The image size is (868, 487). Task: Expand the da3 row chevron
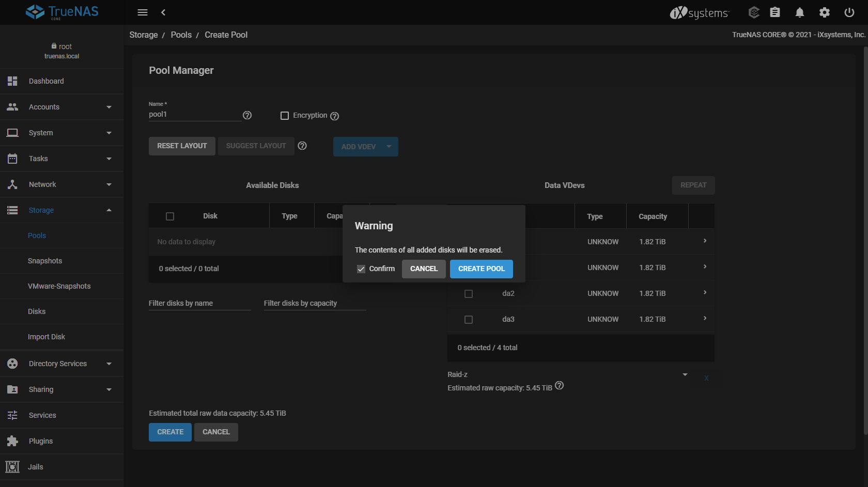pos(705,318)
